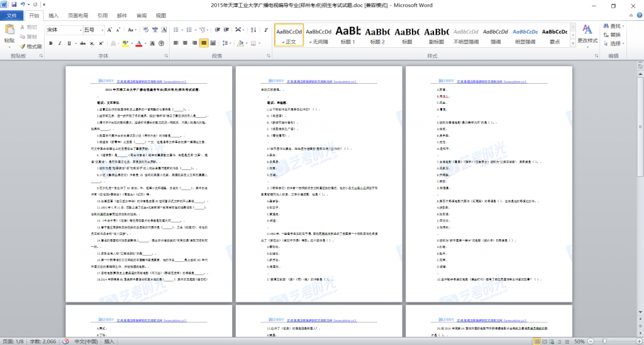The width and height of the screenshot is (644, 345).
Task: Click the 替换 (Replace) button
Action: [x=615, y=35]
